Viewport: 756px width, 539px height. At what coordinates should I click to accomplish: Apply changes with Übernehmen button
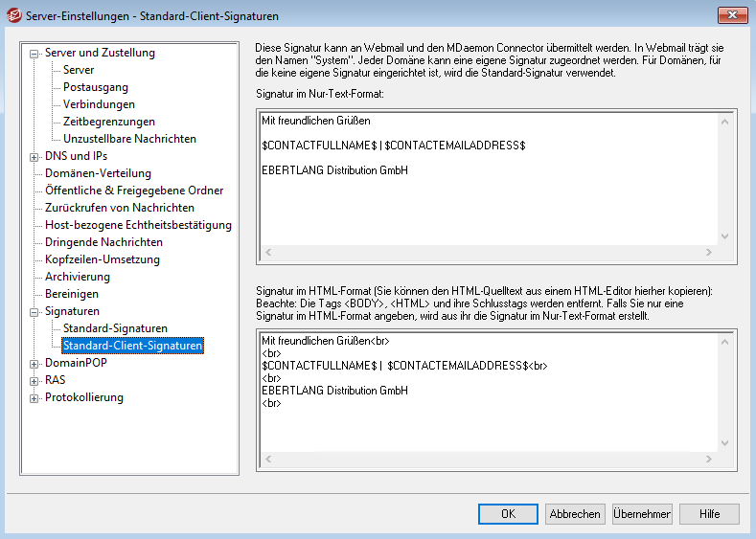(642, 514)
